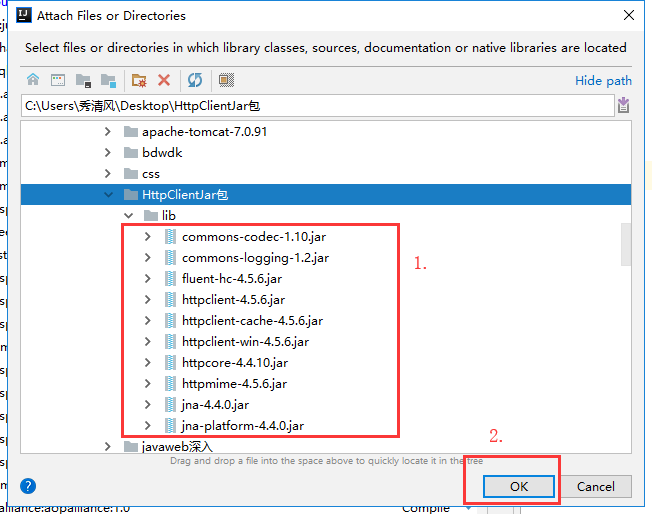Refresh the file tree icon
This screenshot has width=652, height=514.
[x=195, y=80]
